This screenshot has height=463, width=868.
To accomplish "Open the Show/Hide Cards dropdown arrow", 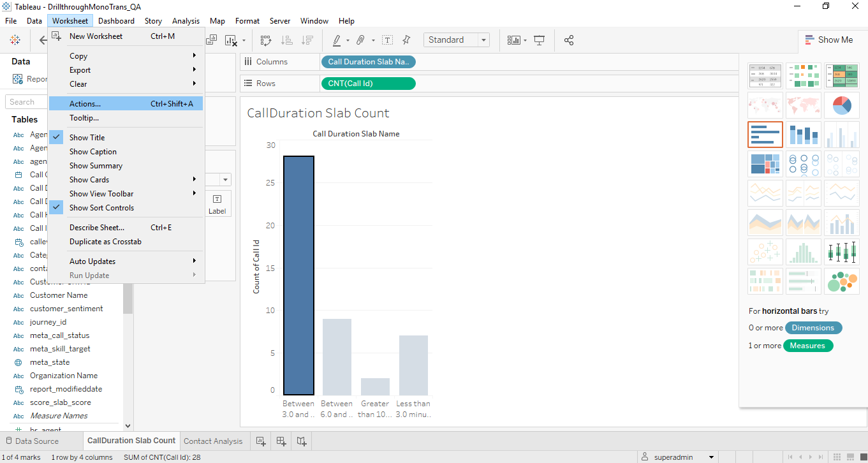I will (525, 41).
